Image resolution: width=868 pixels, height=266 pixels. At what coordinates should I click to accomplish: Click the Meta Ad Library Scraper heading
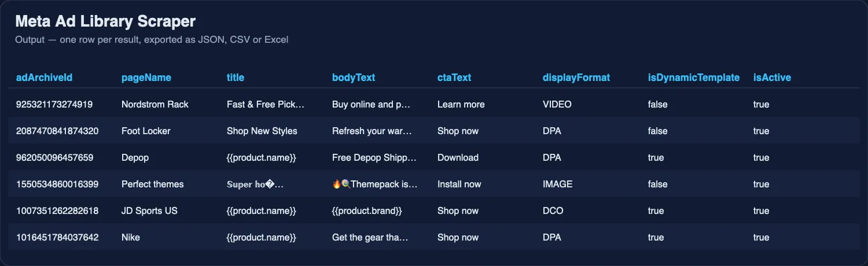[105, 22]
